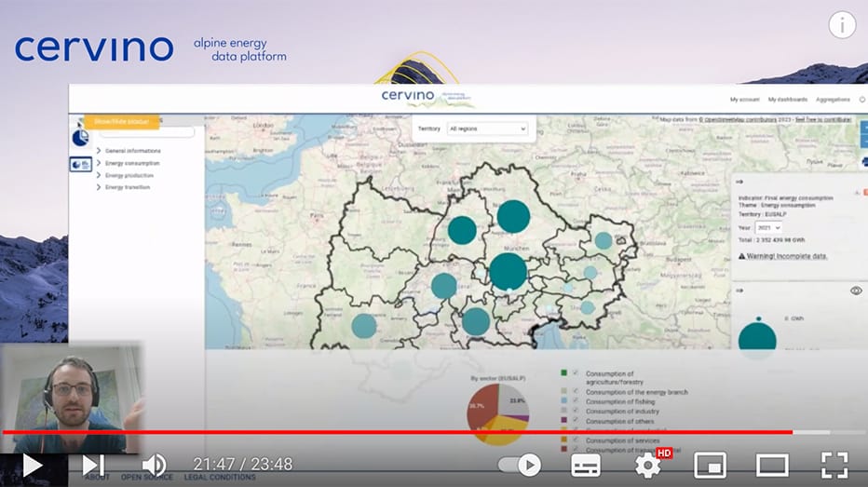This screenshot has width=868, height=487.
Task: Open My account menu
Action: click(744, 100)
